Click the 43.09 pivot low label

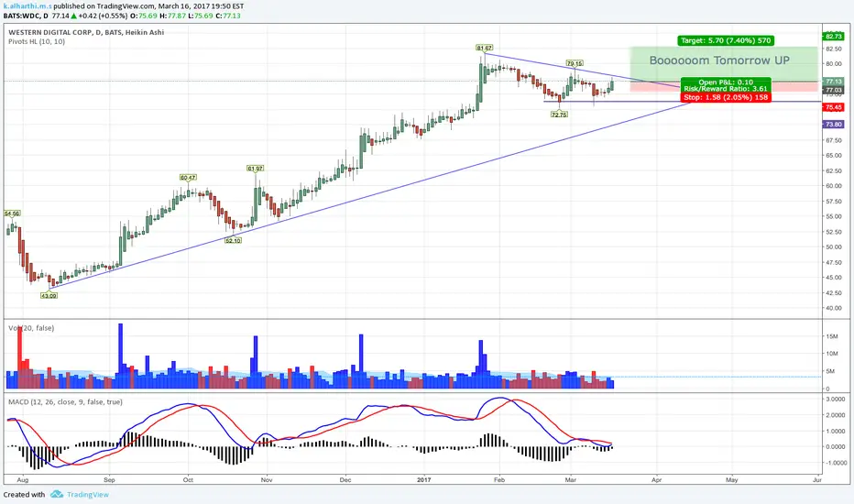49,295
